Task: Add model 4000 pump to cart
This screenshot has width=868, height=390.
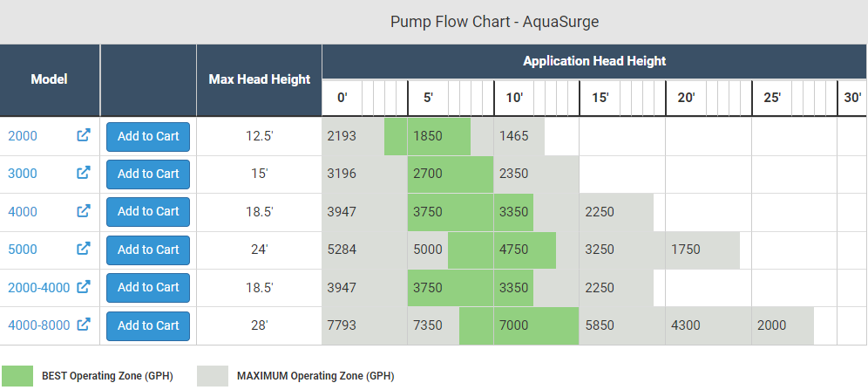Action: 148,212
